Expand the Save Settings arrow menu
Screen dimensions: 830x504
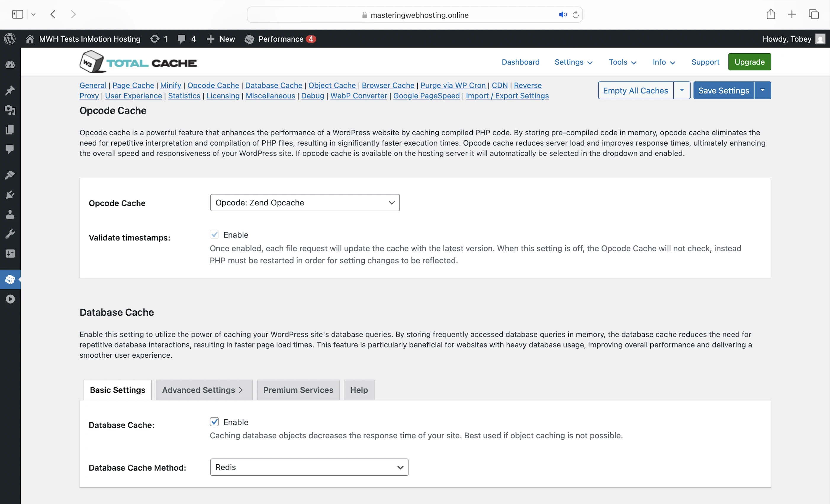click(x=762, y=90)
